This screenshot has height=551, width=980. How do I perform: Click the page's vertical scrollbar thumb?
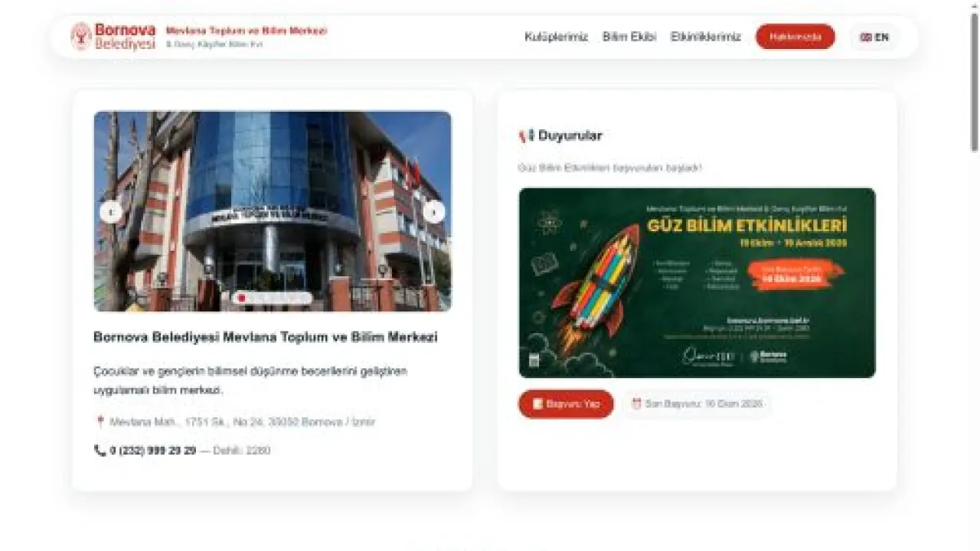(x=975, y=83)
